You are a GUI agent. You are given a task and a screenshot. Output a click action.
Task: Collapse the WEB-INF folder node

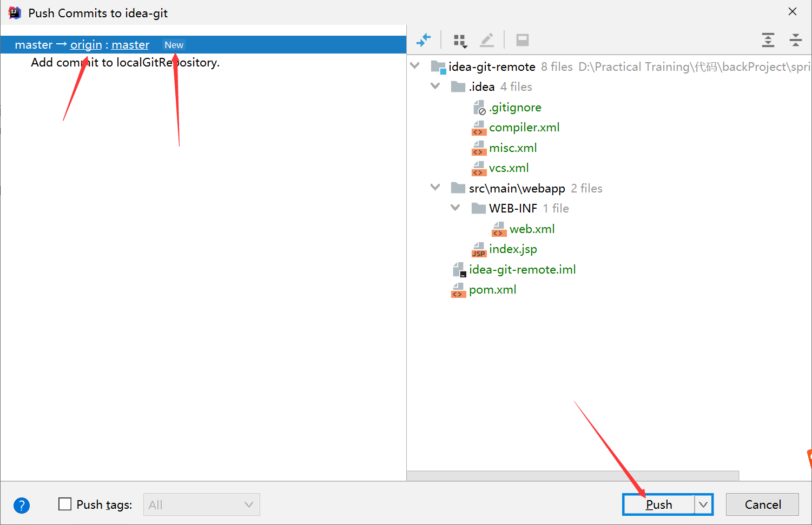455,208
